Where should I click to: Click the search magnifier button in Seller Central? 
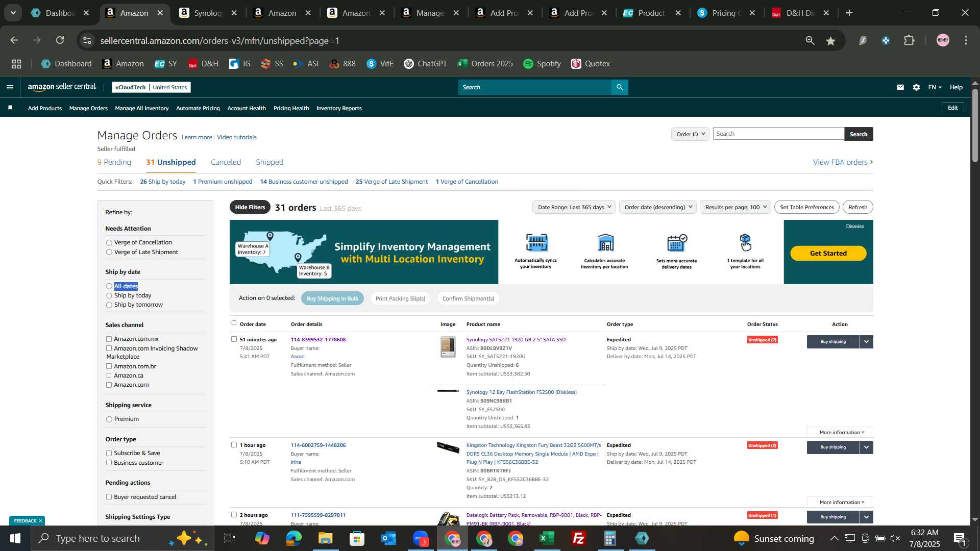coord(620,87)
